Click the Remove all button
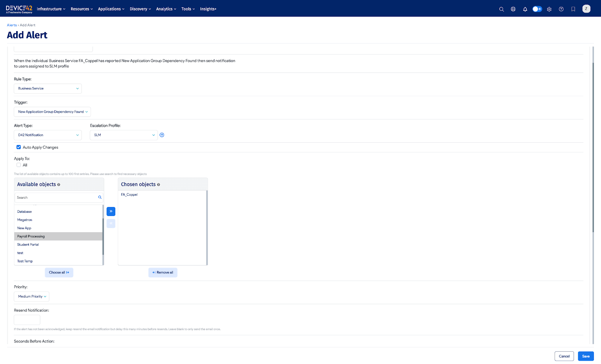The image size is (601, 364). pyautogui.click(x=163, y=272)
